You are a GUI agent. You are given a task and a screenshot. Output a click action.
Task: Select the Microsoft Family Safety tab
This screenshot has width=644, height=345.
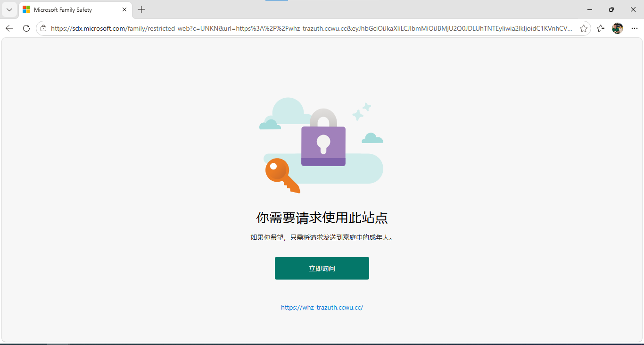point(75,9)
